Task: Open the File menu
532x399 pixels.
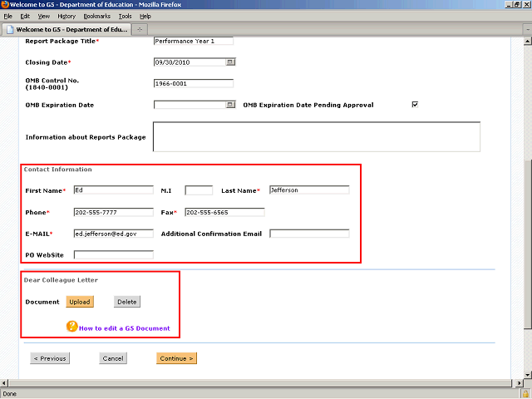Action: (x=7, y=16)
